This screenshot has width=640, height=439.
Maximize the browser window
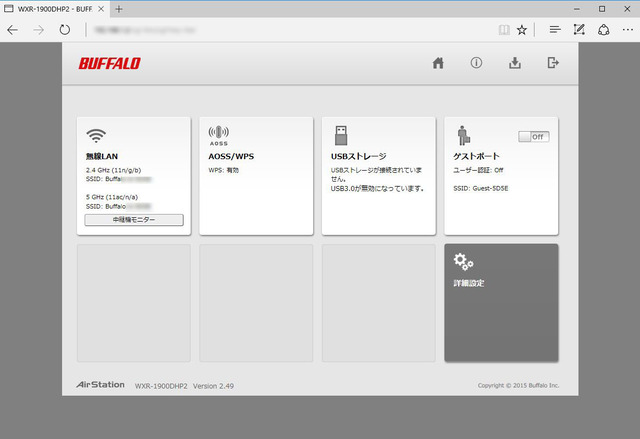click(x=602, y=9)
